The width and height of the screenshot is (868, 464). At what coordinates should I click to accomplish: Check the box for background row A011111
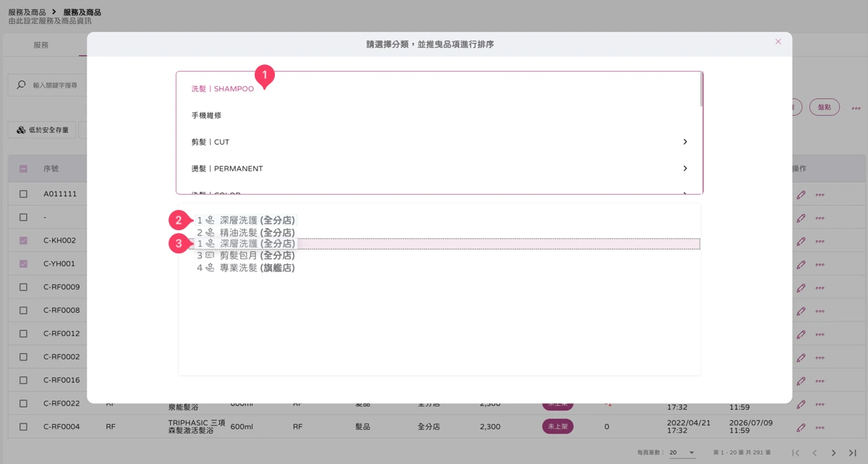[x=23, y=194]
